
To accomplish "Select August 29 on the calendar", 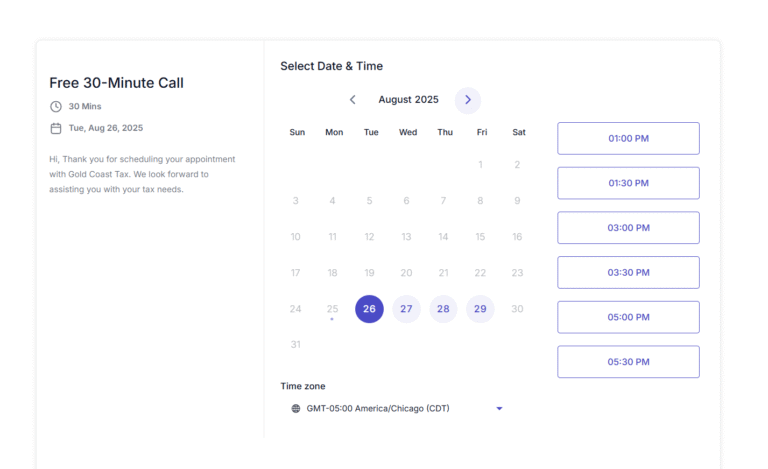I will (480, 309).
